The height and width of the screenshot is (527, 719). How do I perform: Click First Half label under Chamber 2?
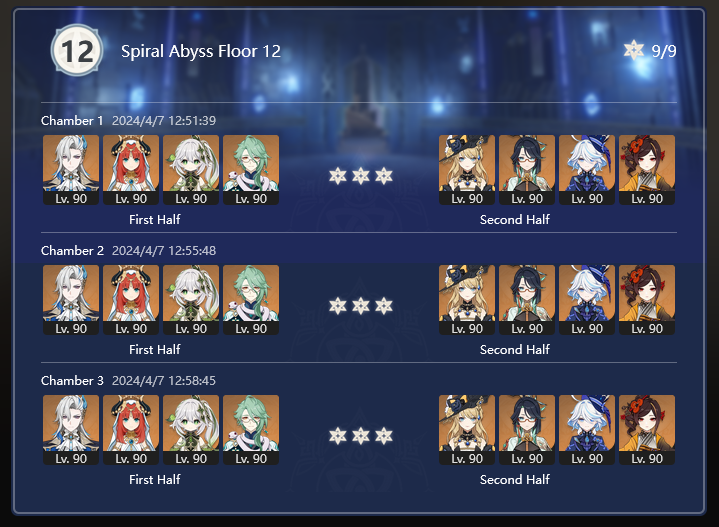click(155, 349)
